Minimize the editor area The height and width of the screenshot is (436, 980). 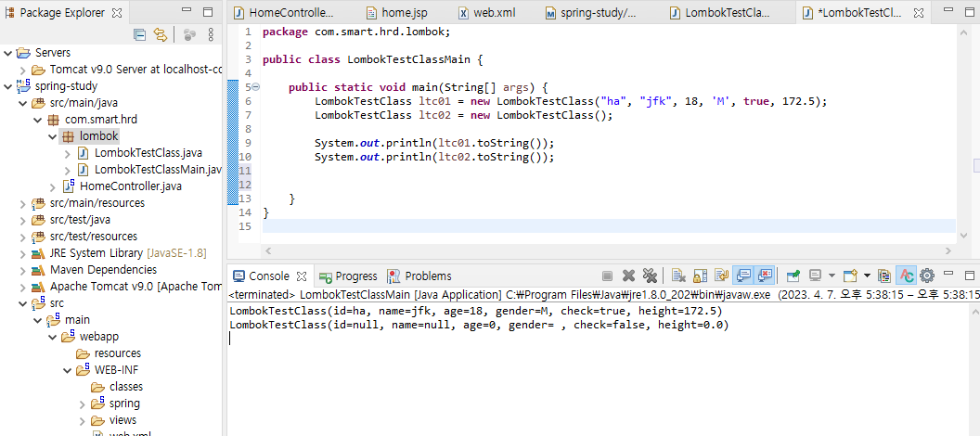coord(948,10)
